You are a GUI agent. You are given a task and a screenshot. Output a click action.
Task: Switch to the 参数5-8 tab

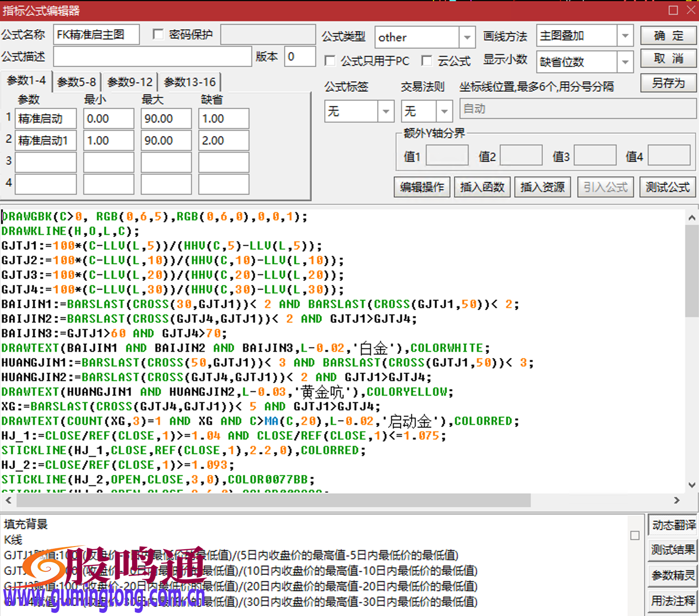click(x=76, y=82)
